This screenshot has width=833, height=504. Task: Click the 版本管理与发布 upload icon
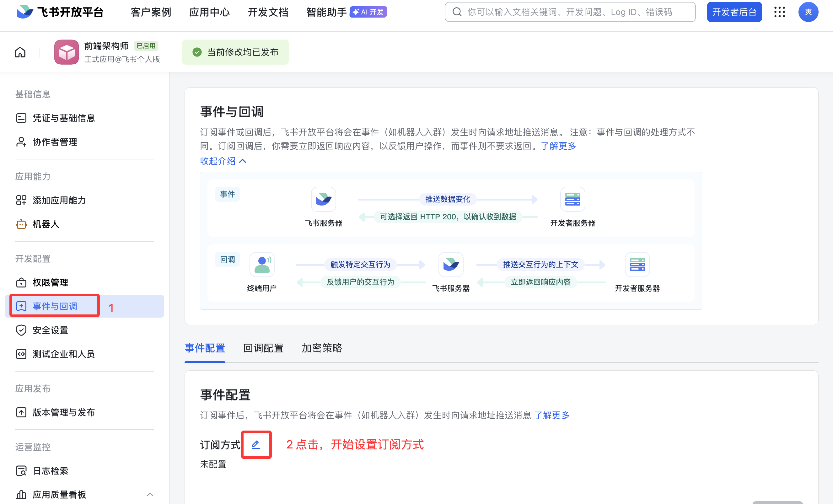21,412
